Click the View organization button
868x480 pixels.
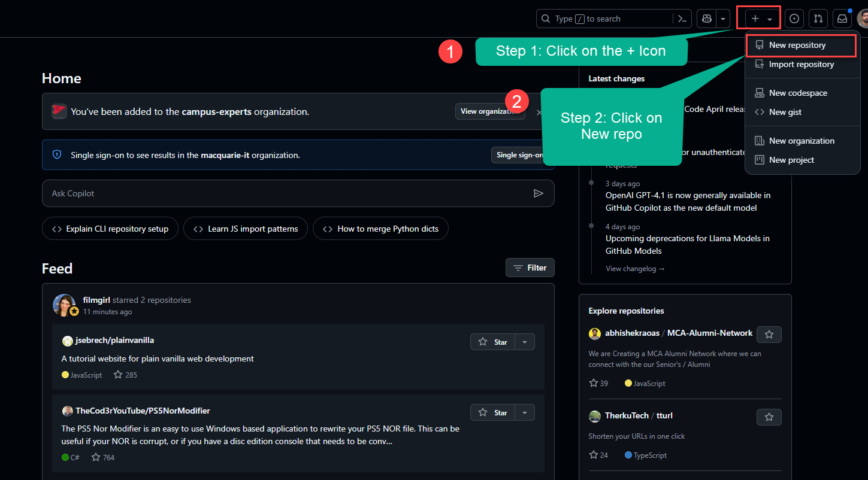tap(490, 111)
